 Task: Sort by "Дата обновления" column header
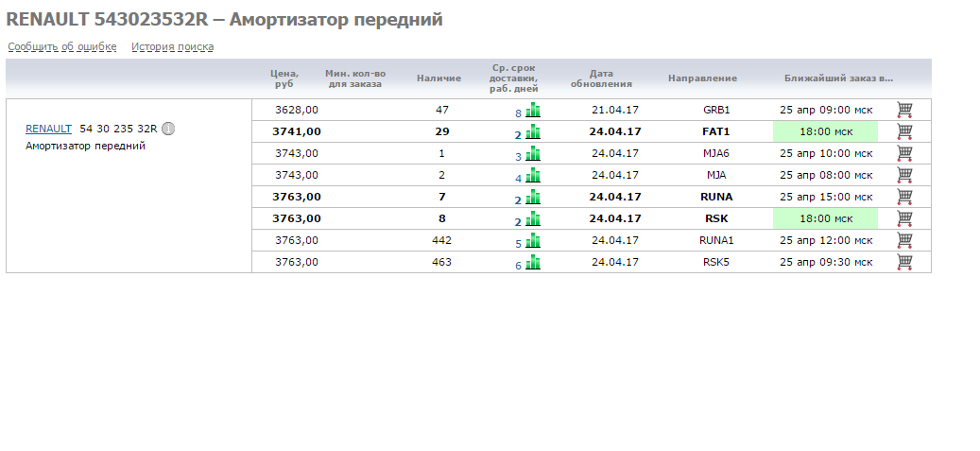(601, 78)
